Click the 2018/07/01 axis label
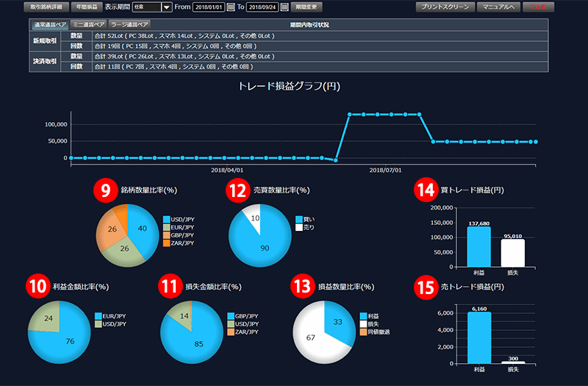The width and height of the screenshot is (588, 386). (x=385, y=171)
